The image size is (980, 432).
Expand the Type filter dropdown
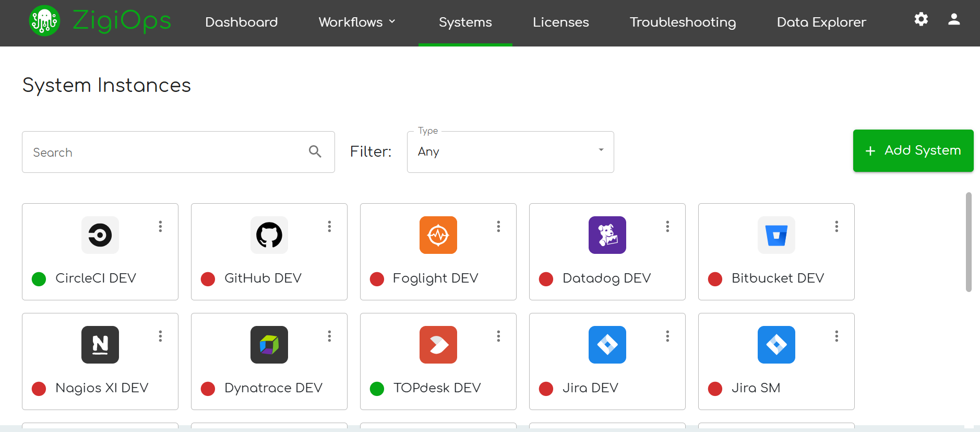point(510,151)
